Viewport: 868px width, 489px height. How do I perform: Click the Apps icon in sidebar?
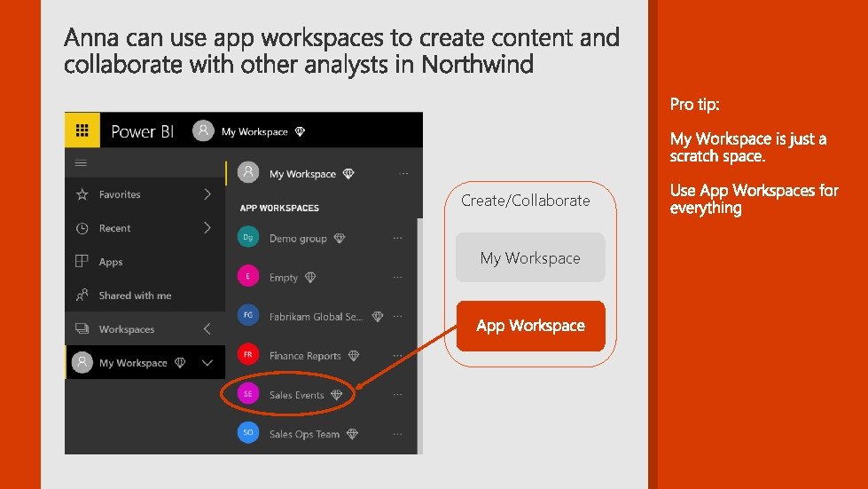82,262
